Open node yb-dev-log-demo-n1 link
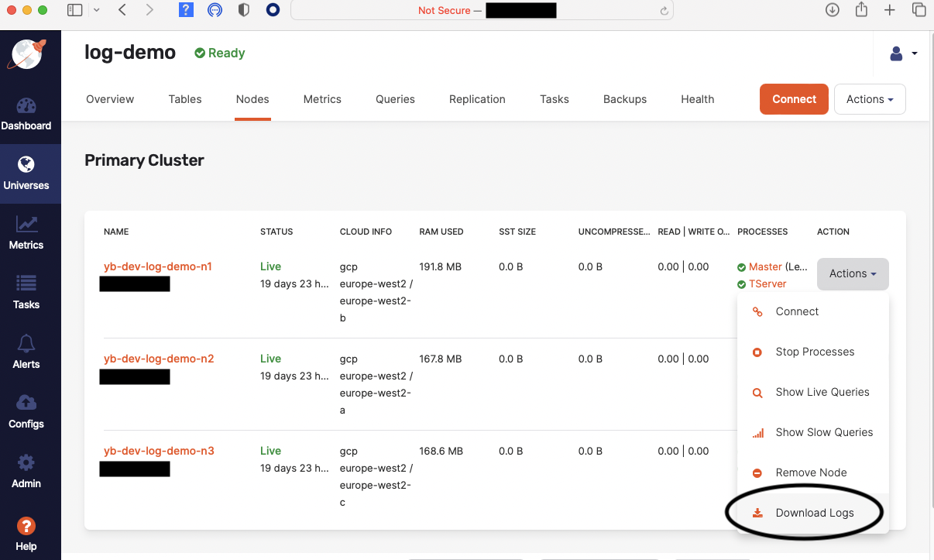 point(159,266)
